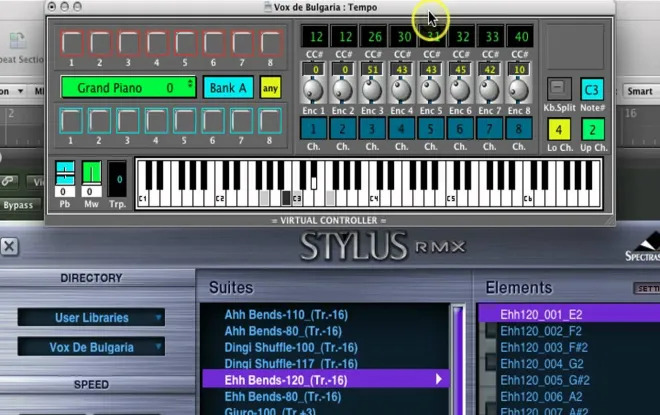The height and width of the screenshot is (415, 660).
Task: Toggle the Kb.Split button
Action: point(559,88)
